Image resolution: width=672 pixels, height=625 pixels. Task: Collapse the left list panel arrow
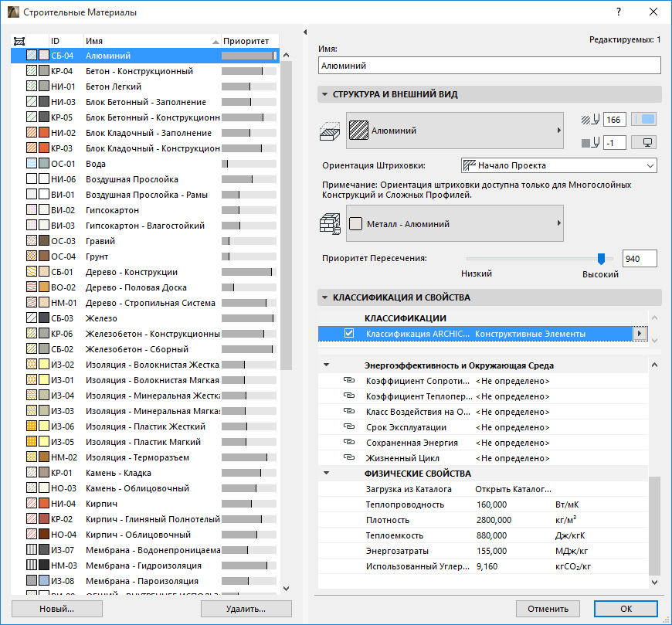(x=305, y=32)
